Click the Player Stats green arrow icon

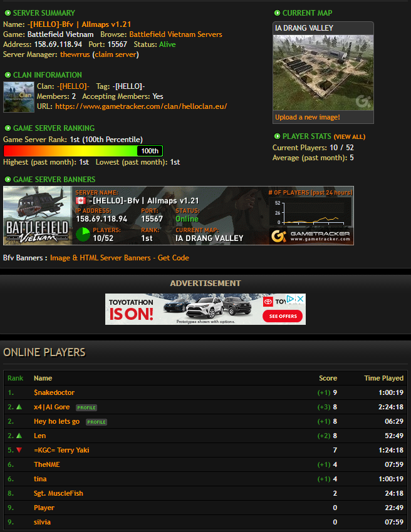coord(277,136)
